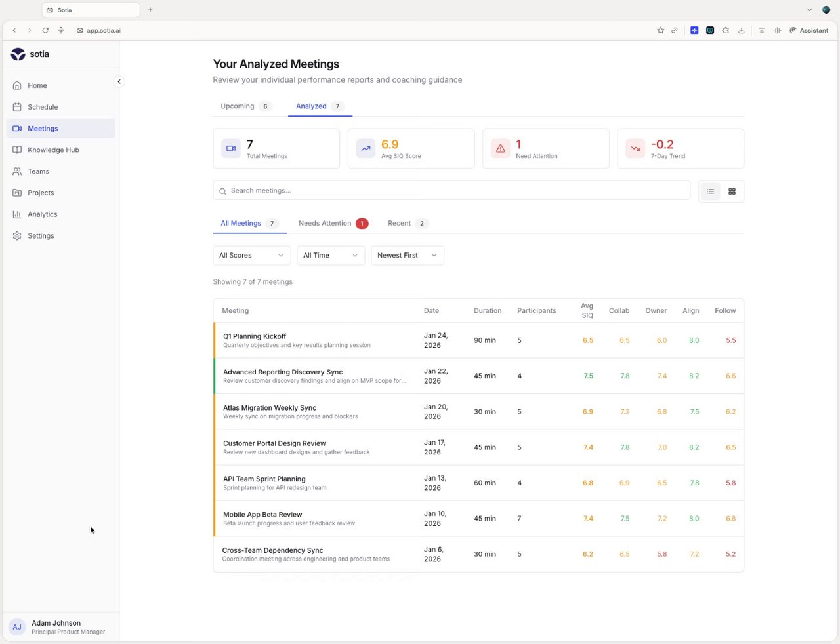Image resolution: width=840 pixels, height=644 pixels.
Task: Open the Newest First sort dropdown
Action: click(x=408, y=256)
